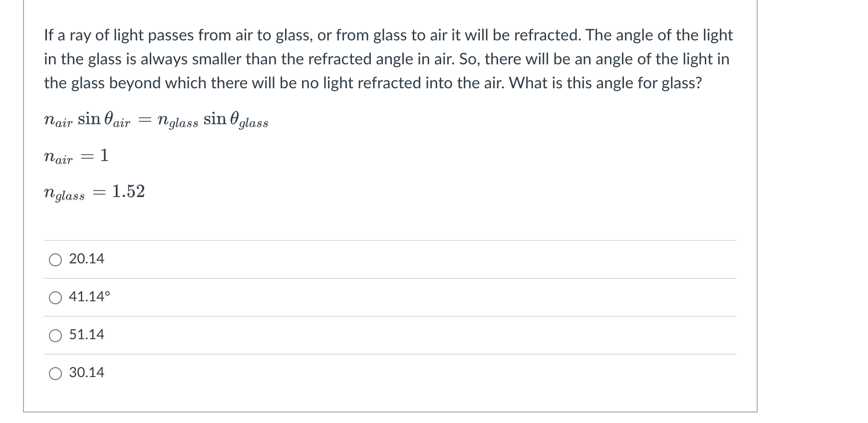The image size is (868, 423).
Task: Click the n_glass = 1.52 equation line
Action: click(94, 192)
